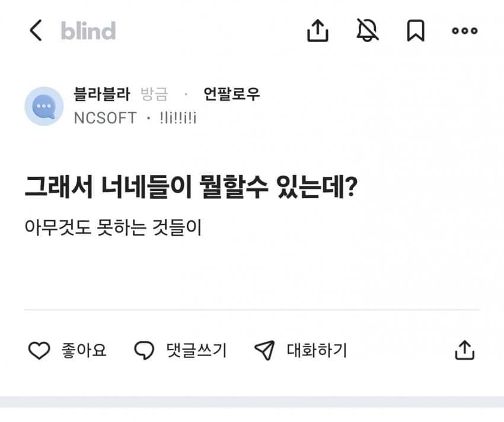Screen dimensions: 504x422
Task: Tap the blind logo in header
Action: coord(88,30)
